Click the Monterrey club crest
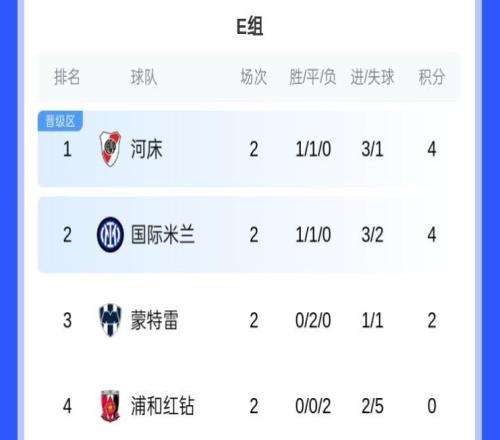 [x=110, y=320]
